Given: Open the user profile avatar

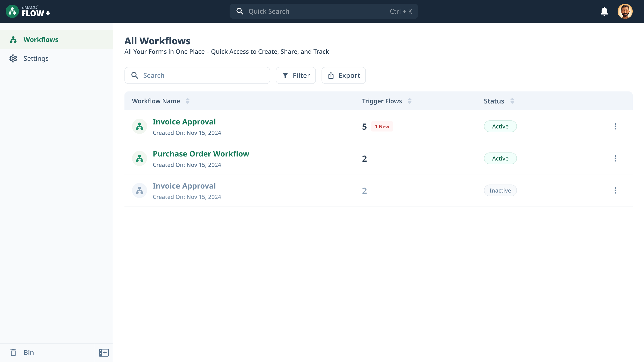Looking at the screenshot, I should tap(625, 11).
